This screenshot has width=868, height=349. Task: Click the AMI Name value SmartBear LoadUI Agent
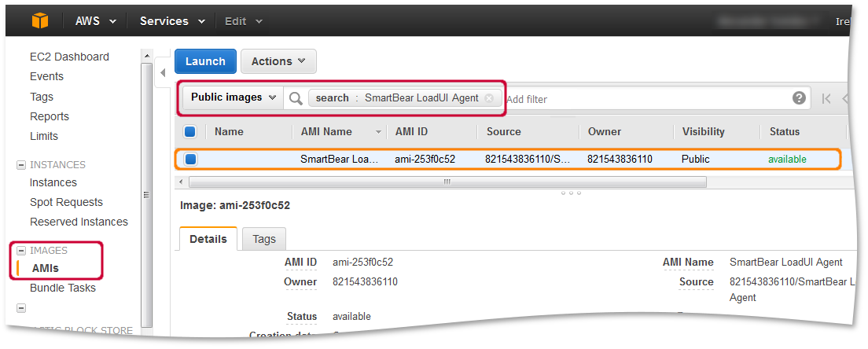tap(786, 263)
